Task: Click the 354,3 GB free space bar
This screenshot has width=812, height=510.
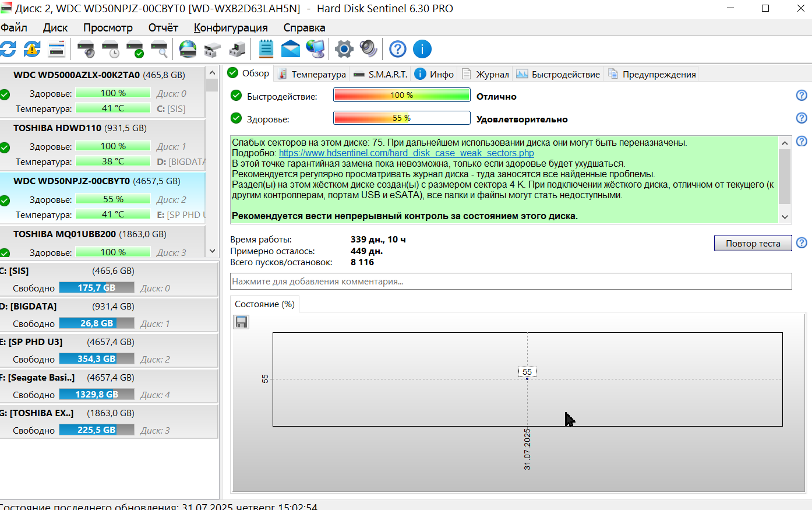Action: (x=97, y=358)
